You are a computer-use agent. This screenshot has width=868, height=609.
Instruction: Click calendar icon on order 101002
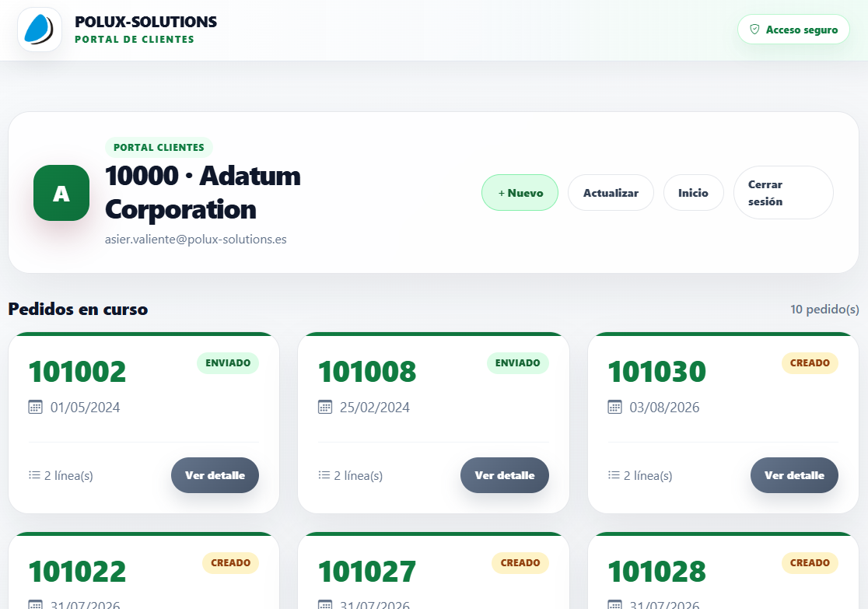[x=35, y=407]
